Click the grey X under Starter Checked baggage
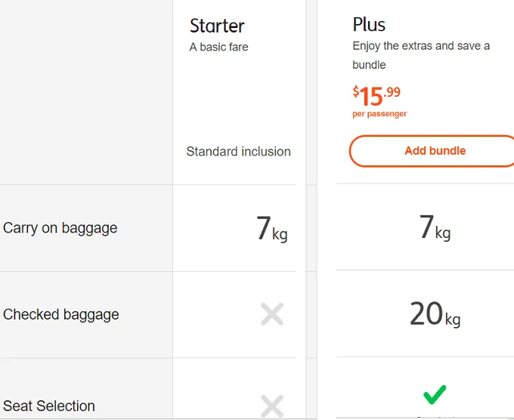This screenshot has height=420, width=514. coord(272,314)
